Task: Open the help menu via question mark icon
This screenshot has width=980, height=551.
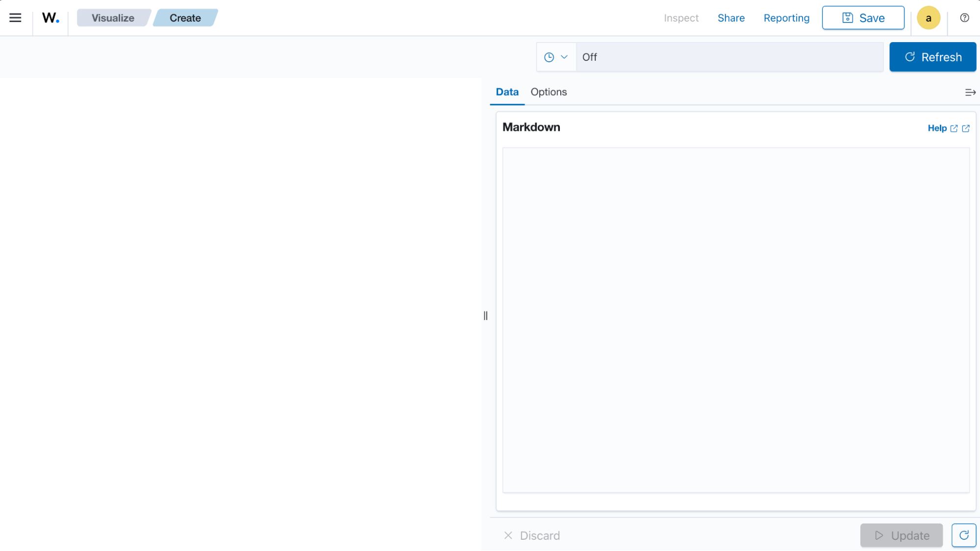Action: pyautogui.click(x=964, y=18)
